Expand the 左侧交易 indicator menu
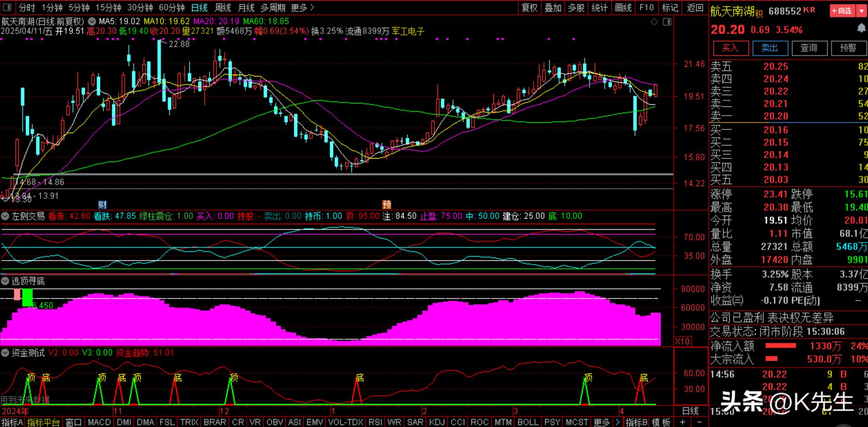The width and height of the screenshot is (868, 427). (x=5, y=216)
